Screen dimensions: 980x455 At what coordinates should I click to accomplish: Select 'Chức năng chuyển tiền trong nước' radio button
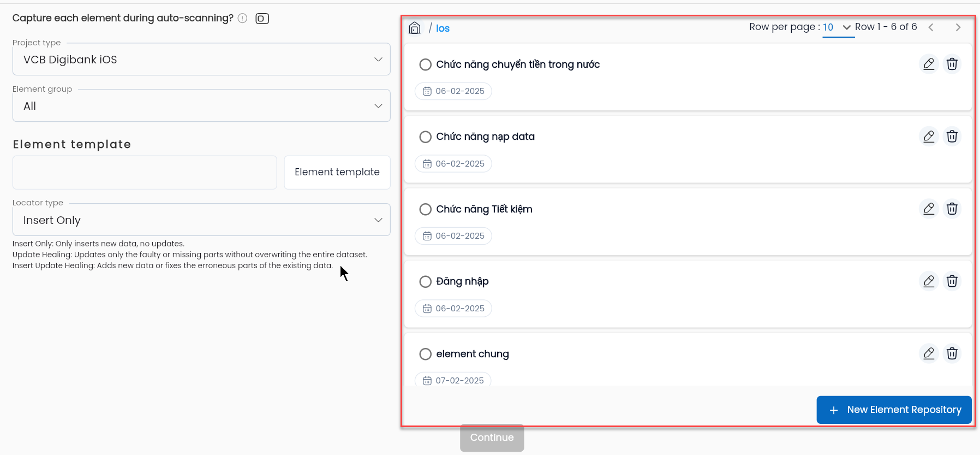tap(426, 64)
